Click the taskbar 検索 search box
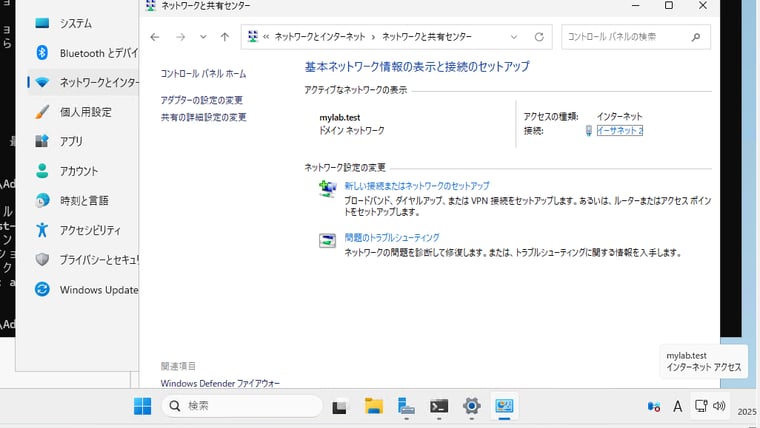The width and height of the screenshot is (760, 428). pyautogui.click(x=242, y=406)
